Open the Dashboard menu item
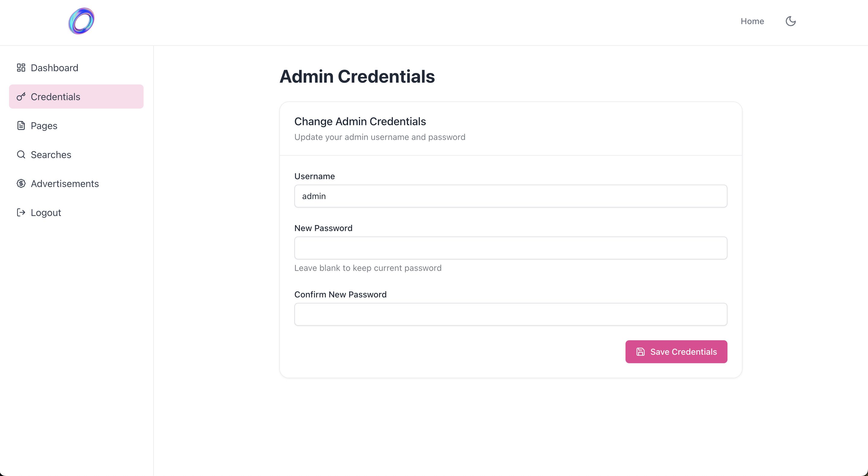Screen dimensions: 868x476 coord(54,68)
